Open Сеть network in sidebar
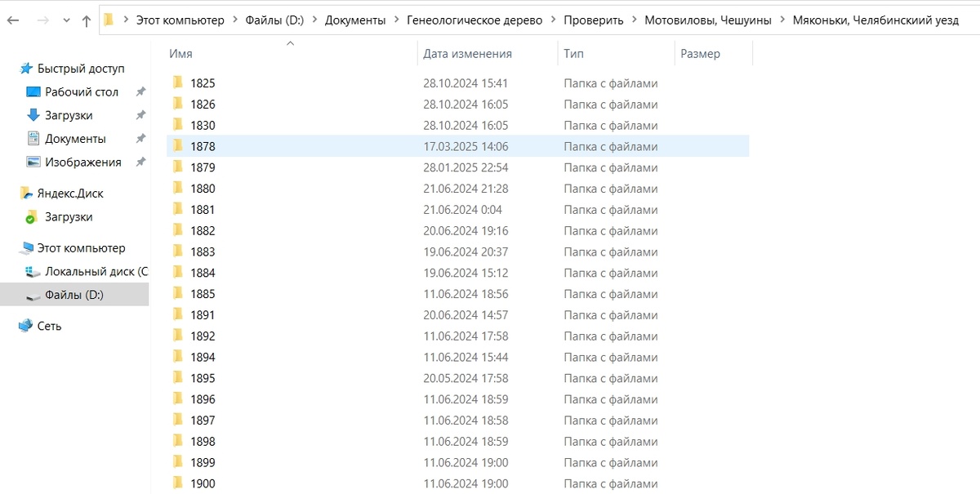This screenshot has width=980, height=494. click(49, 326)
